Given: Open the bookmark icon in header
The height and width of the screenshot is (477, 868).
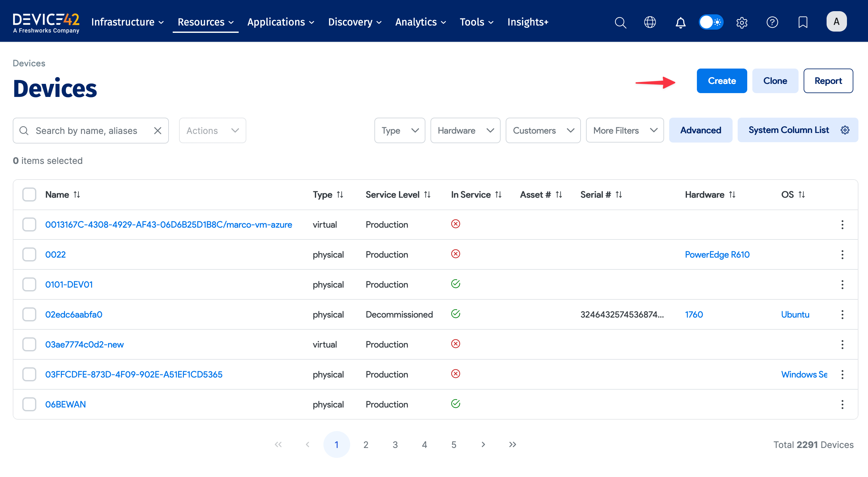Looking at the screenshot, I should point(803,22).
